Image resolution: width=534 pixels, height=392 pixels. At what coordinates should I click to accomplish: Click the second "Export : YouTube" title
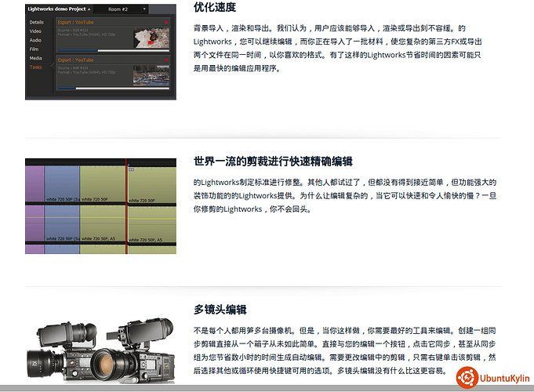pos(75,60)
